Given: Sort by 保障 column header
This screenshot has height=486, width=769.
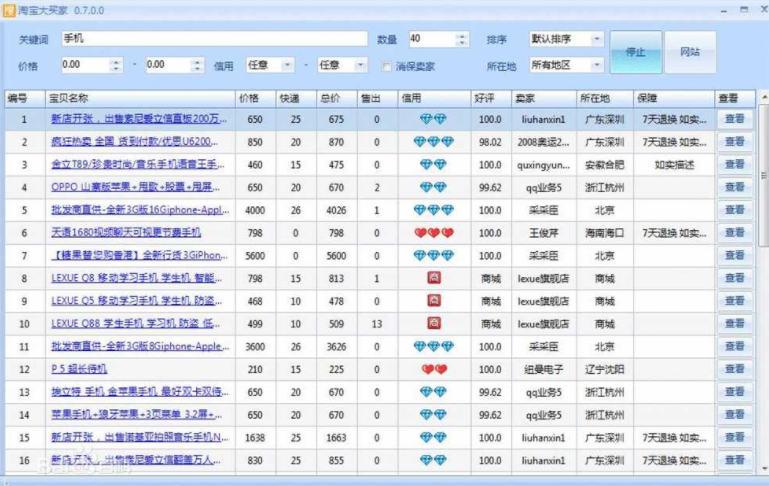Looking at the screenshot, I should 674,98.
